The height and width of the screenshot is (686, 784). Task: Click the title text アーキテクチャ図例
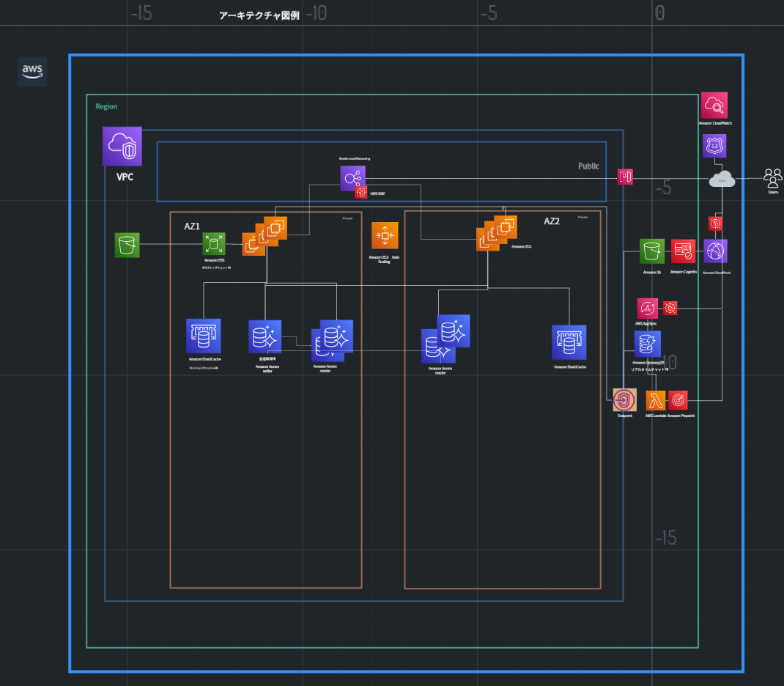[x=259, y=15]
